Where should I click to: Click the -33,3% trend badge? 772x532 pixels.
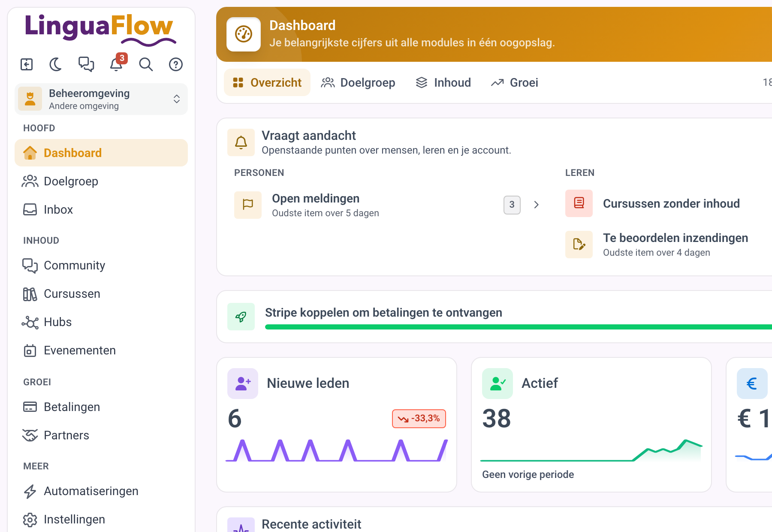click(419, 419)
